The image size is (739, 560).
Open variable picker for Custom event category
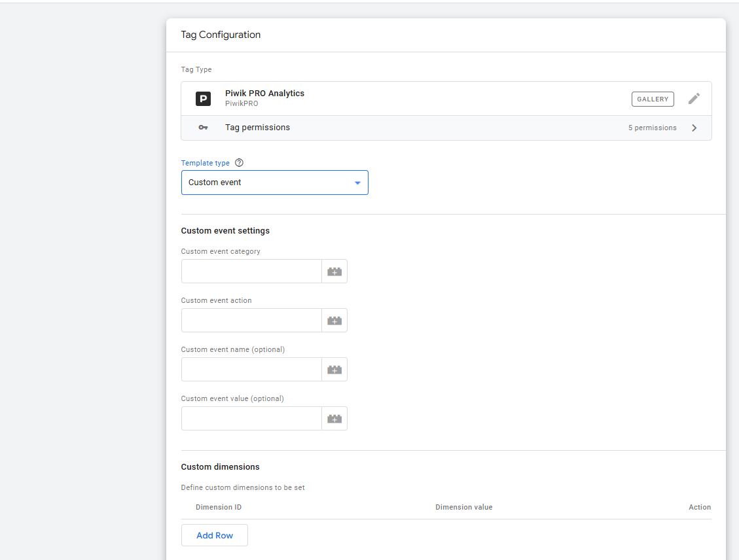pos(334,271)
